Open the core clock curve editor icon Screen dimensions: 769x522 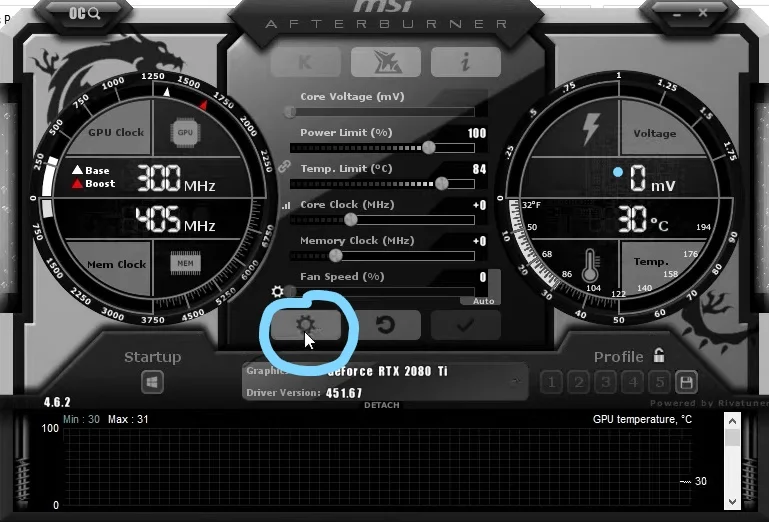coord(286,206)
